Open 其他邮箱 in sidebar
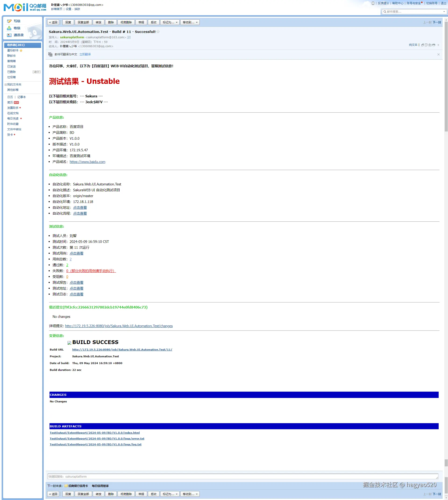Screen dimensions: 448x500 (x=13, y=90)
